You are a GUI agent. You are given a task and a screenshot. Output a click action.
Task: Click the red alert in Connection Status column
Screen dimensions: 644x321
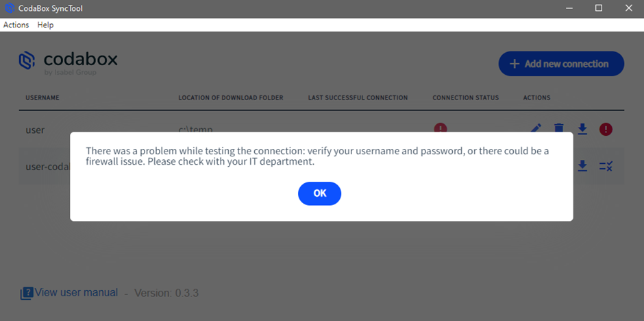click(441, 128)
